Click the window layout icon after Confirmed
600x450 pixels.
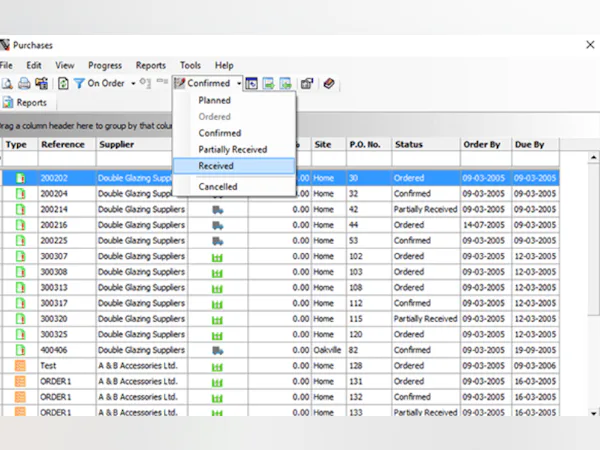[x=251, y=83]
